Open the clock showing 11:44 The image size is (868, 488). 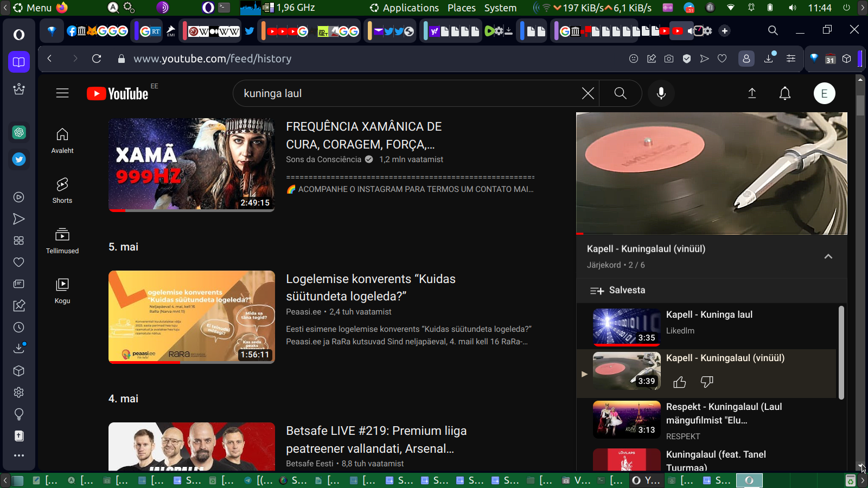(819, 8)
